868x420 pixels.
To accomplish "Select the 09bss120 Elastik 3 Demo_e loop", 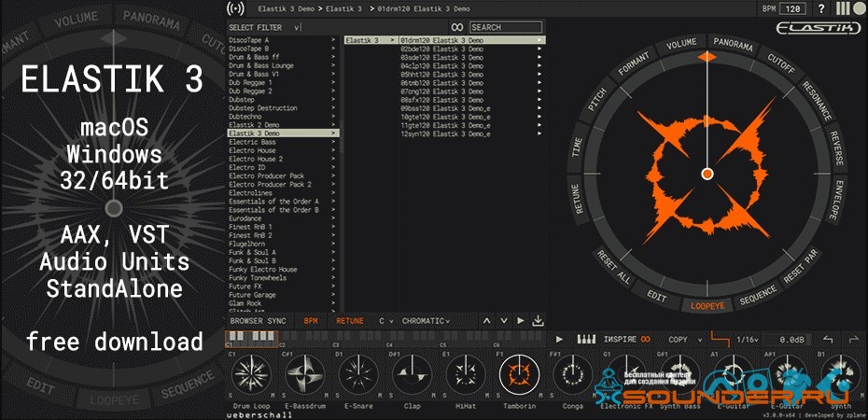I will point(445,108).
